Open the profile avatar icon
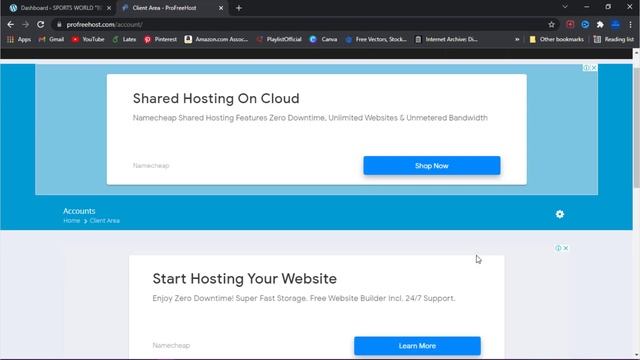 pyautogui.click(x=616, y=24)
